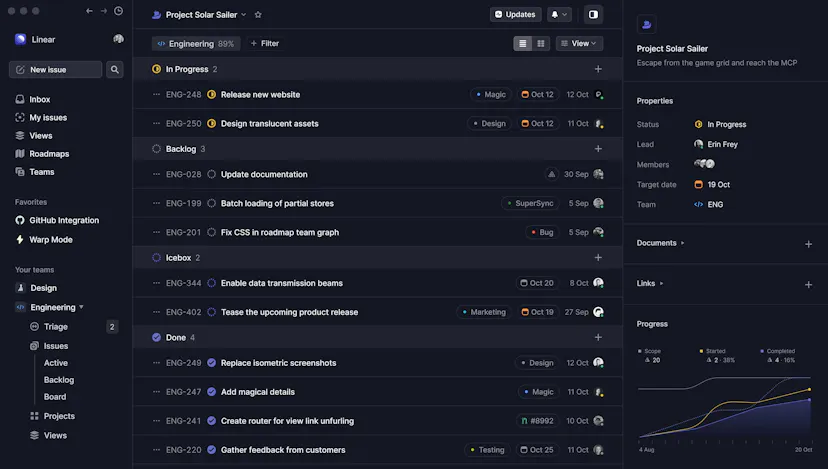Click the assignee avatar of ENG-201

point(598,232)
